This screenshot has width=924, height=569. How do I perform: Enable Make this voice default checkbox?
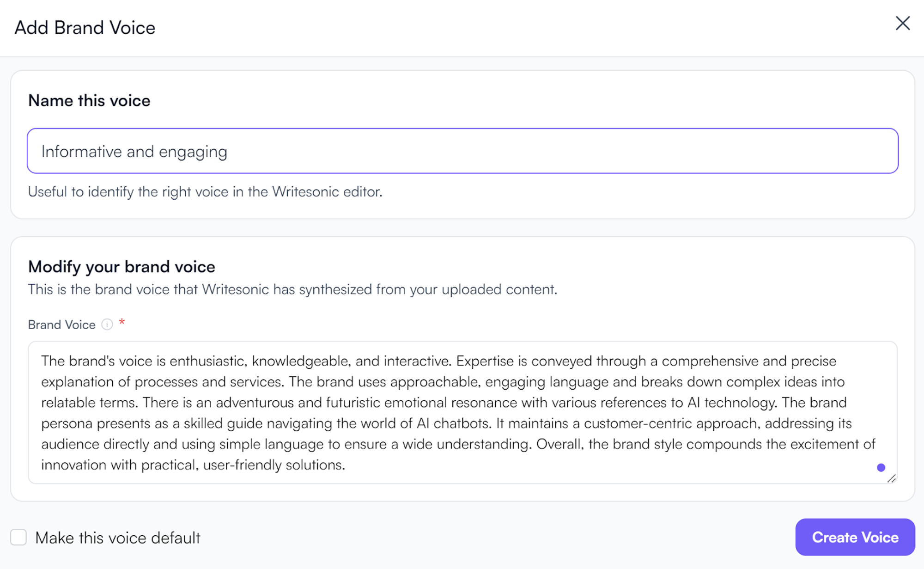pos(18,538)
